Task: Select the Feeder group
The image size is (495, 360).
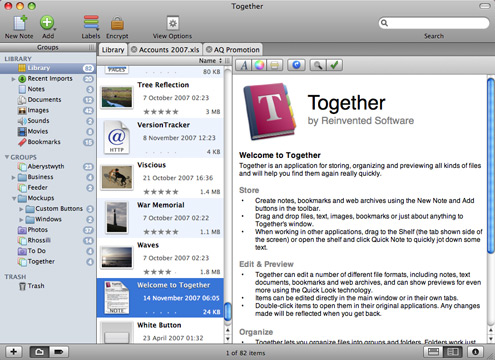Action: (48, 188)
